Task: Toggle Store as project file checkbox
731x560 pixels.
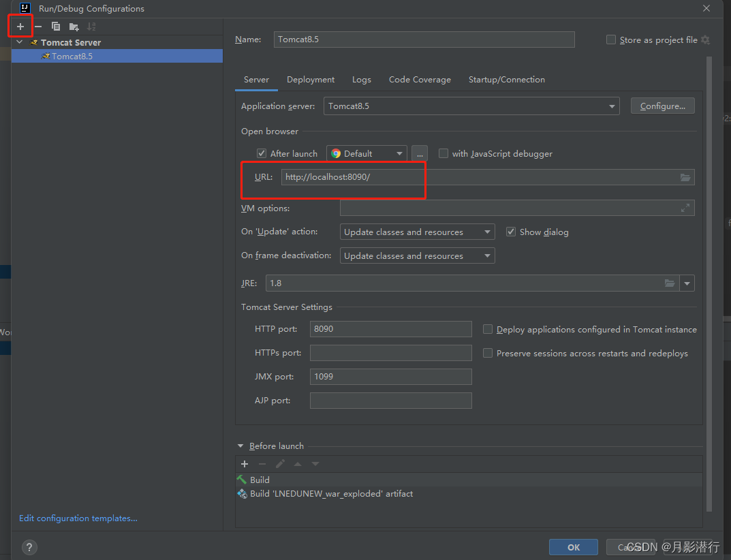Action: tap(610, 40)
